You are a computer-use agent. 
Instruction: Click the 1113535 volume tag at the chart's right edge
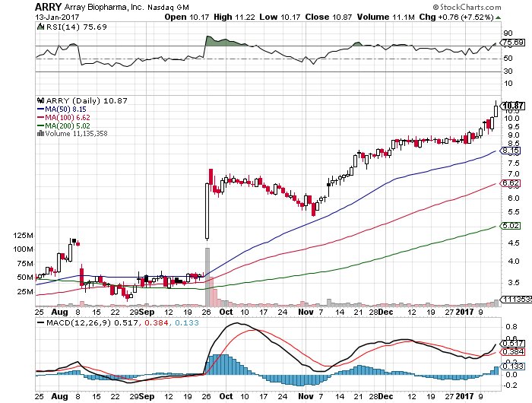click(517, 299)
